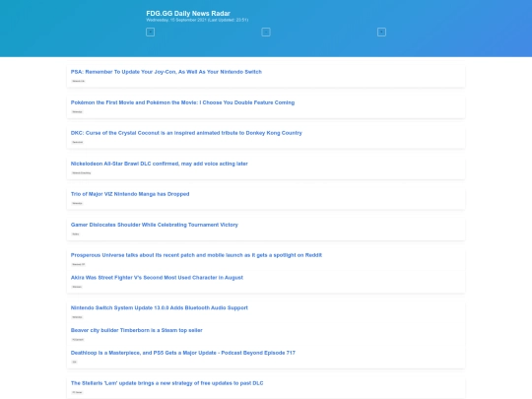532x399 pixels.
Task: Open DKC: Curse of the Crystal Coconut article
Action: pyautogui.click(x=186, y=133)
